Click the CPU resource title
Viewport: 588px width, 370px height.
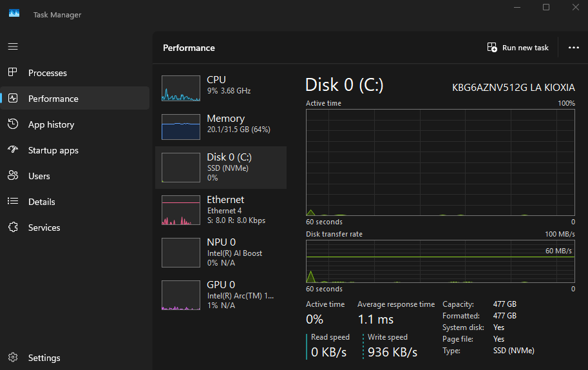(x=216, y=79)
